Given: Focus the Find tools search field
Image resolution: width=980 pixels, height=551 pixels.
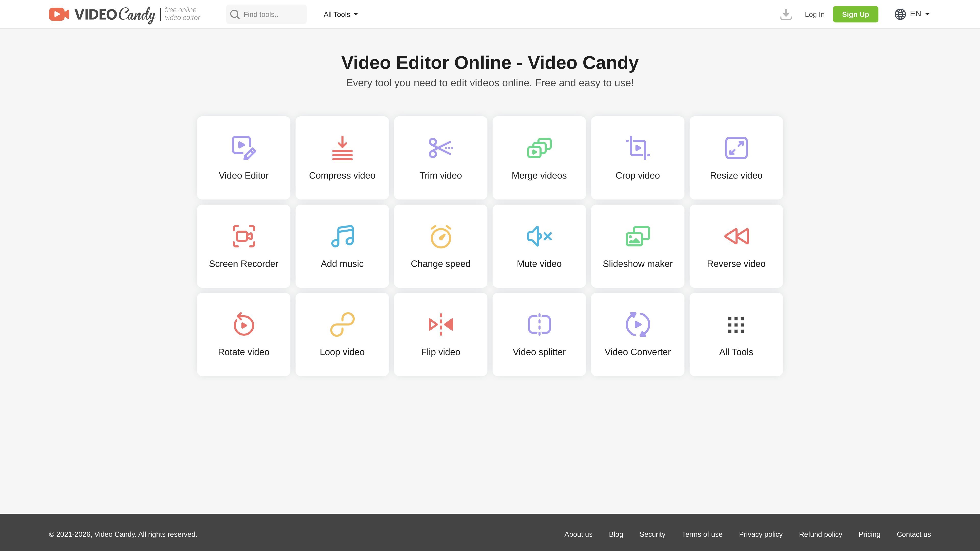Looking at the screenshot, I should [266, 15].
